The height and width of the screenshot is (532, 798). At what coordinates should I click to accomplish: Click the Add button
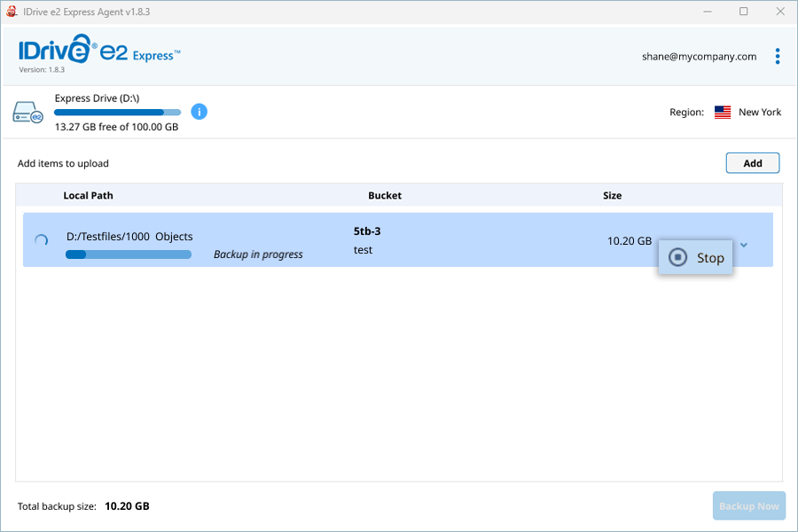(x=752, y=163)
